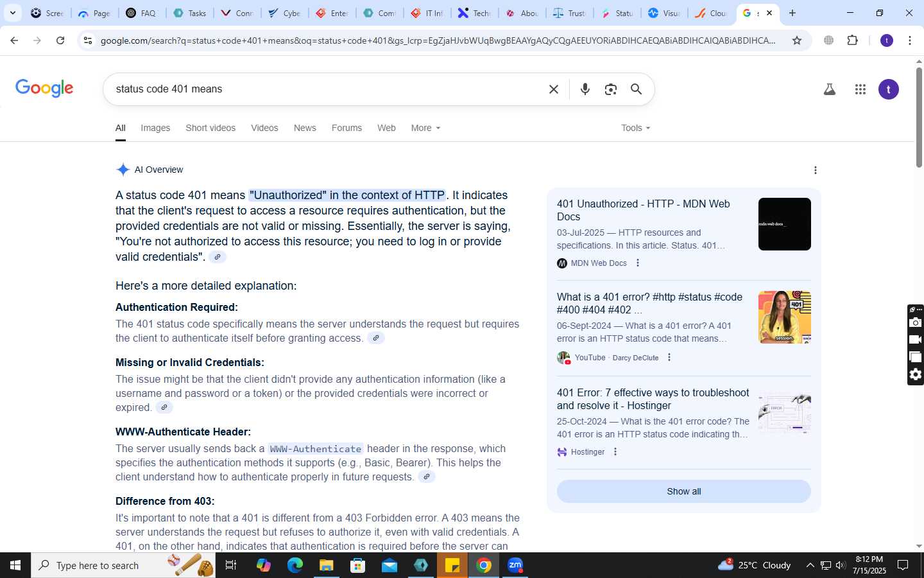
Task: Switch to the Trust browser tab
Action: pyautogui.click(x=569, y=13)
